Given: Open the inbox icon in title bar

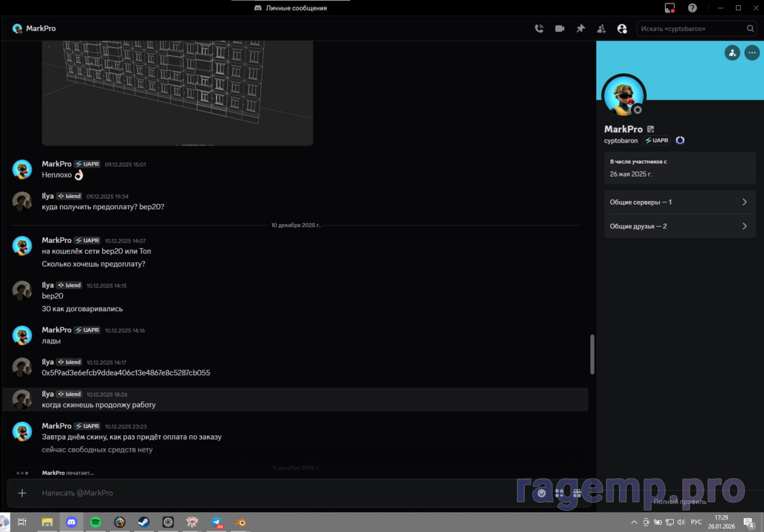Looking at the screenshot, I should point(670,8).
